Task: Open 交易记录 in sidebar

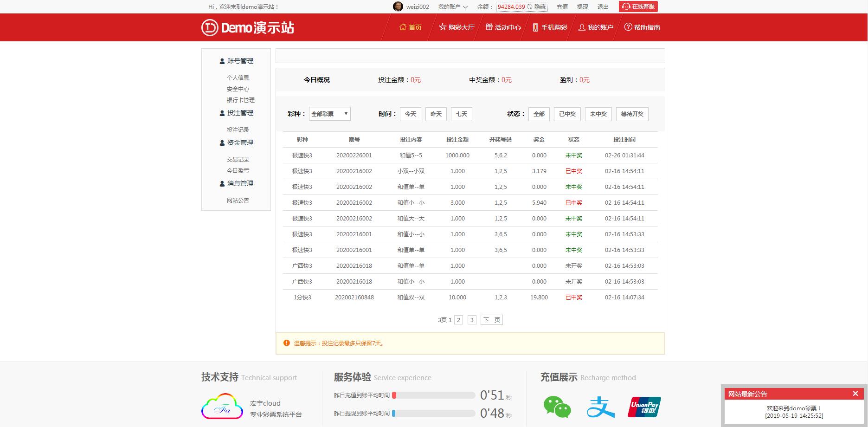Action: click(238, 160)
